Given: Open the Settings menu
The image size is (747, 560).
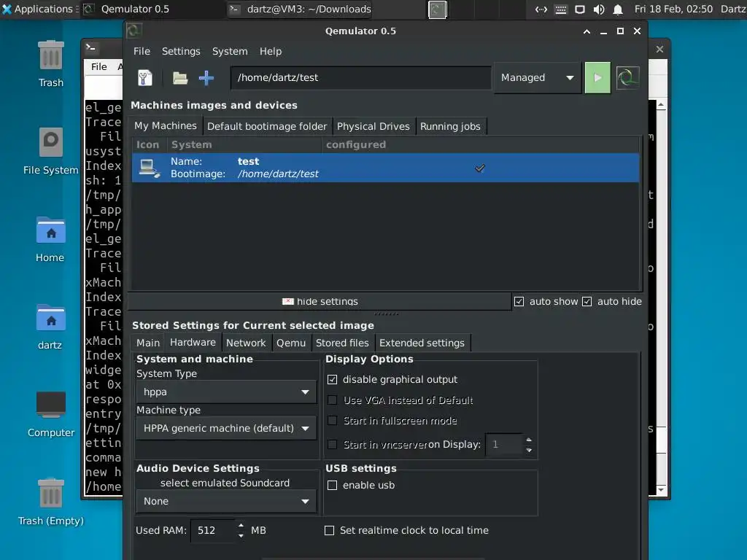Looking at the screenshot, I should coord(181,52).
